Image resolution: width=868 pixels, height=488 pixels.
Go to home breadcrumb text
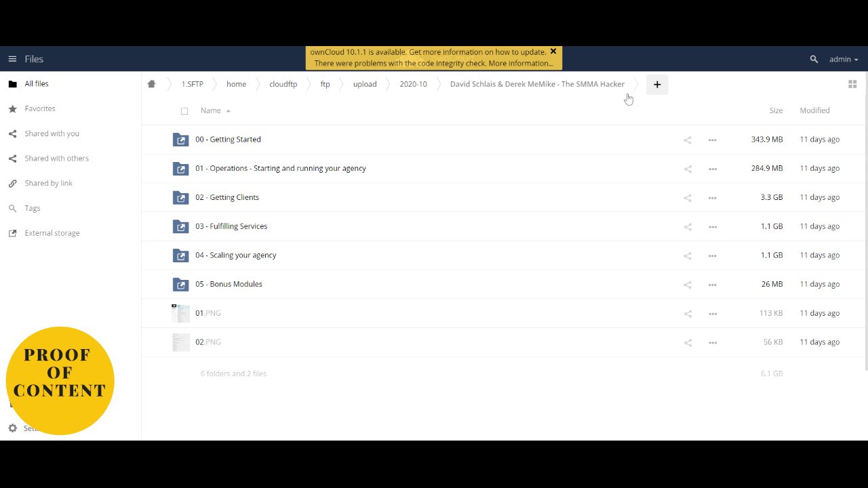pyautogui.click(x=236, y=84)
